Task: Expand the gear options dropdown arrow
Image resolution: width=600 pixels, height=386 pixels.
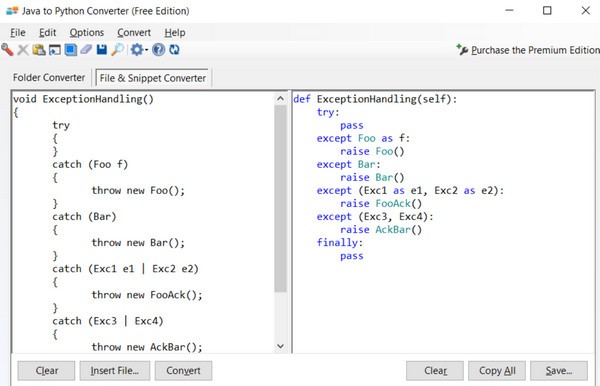Action: point(147,50)
